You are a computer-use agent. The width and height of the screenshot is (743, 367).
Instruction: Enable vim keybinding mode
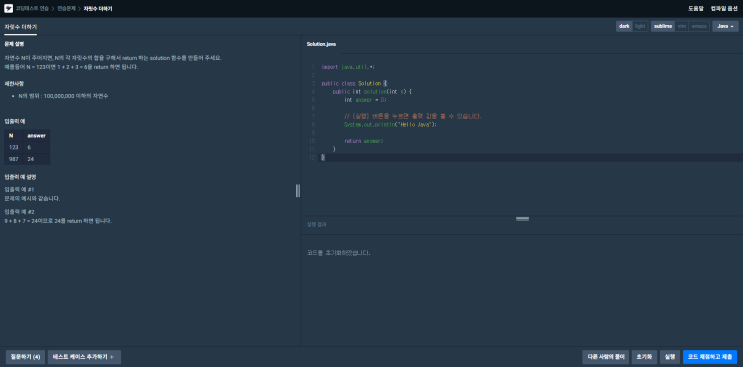click(x=681, y=26)
